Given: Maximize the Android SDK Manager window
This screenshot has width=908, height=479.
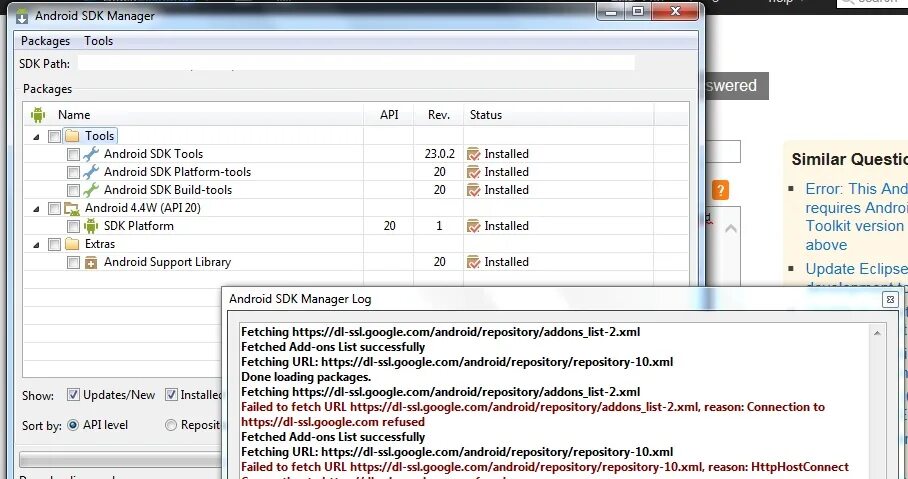Looking at the screenshot, I should pyautogui.click(x=638, y=12).
